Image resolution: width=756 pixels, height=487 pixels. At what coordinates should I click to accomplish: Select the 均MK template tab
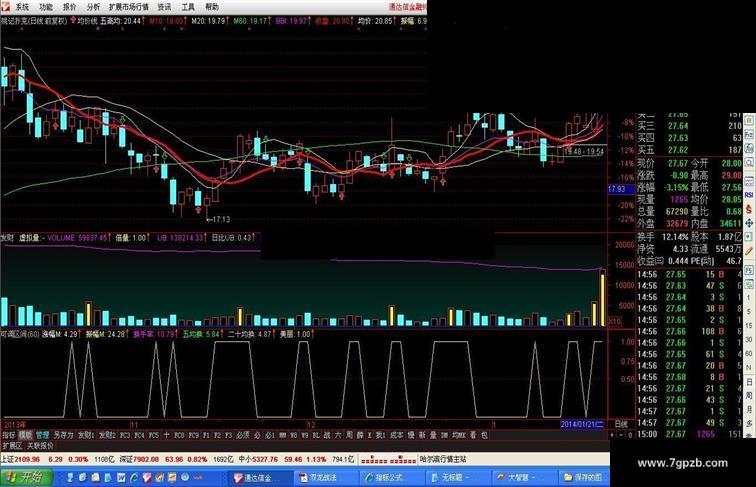click(x=459, y=435)
